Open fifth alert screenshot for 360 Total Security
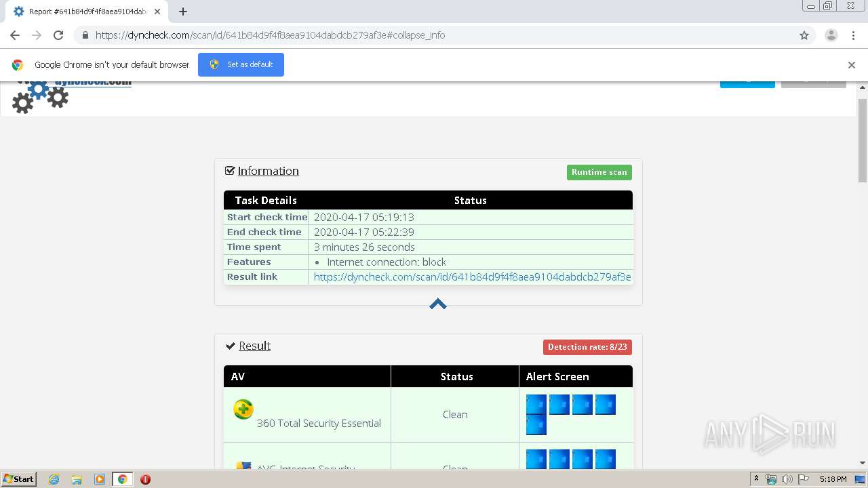The height and width of the screenshot is (488, 868). pyautogui.click(x=536, y=425)
